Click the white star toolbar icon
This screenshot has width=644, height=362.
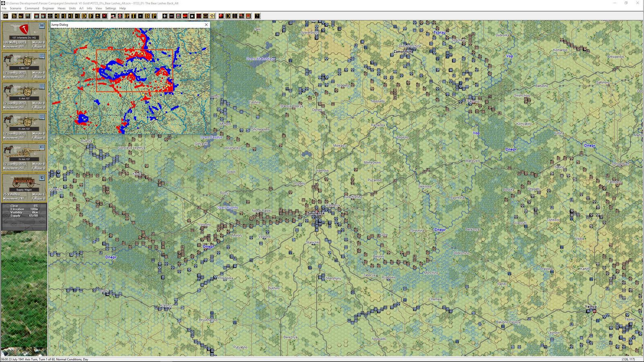click(192, 16)
